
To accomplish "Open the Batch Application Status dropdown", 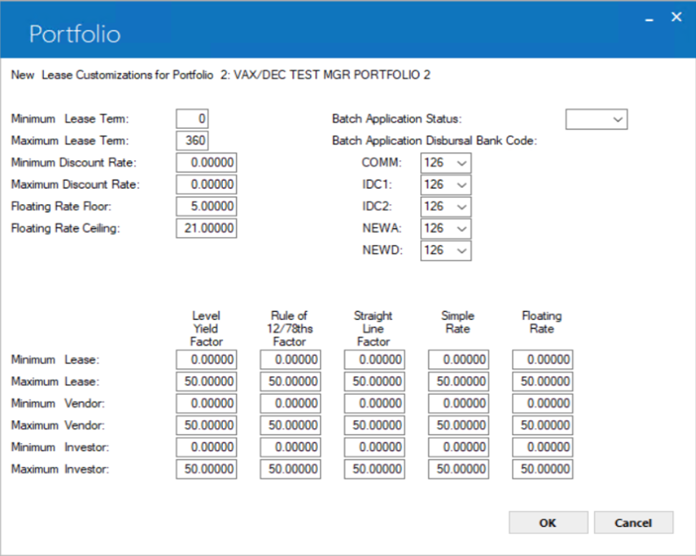I will (596, 119).
